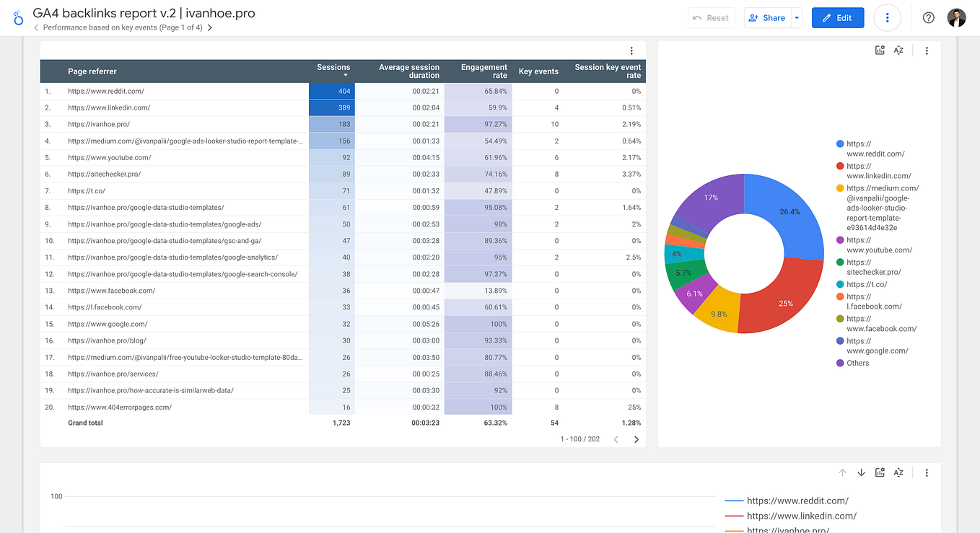Viewport: 980px width, 533px height.
Task: Click the next-page chevron in table pagination
Action: coord(636,439)
